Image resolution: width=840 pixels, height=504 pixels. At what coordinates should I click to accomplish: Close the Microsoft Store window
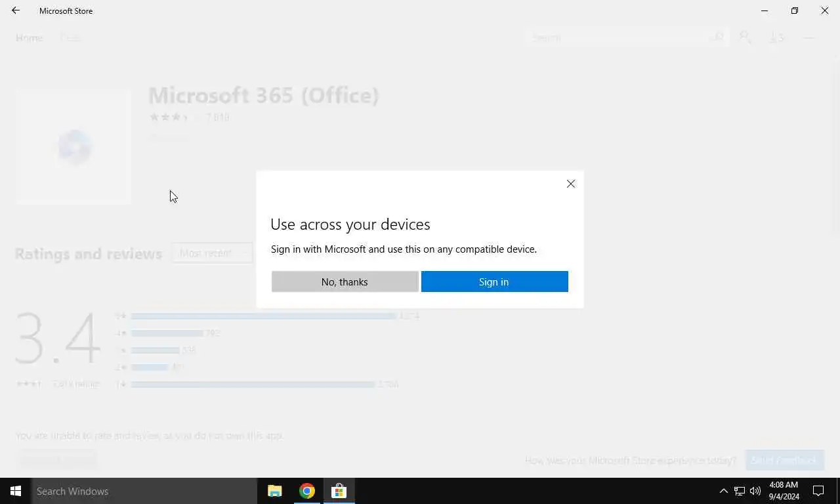(x=825, y=10)
